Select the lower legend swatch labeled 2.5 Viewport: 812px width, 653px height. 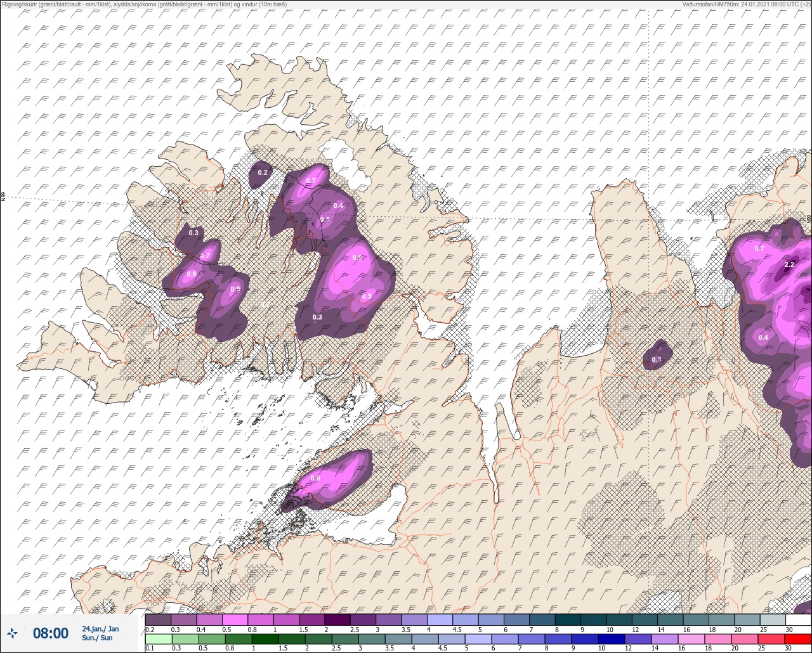[x=344, y=639]
